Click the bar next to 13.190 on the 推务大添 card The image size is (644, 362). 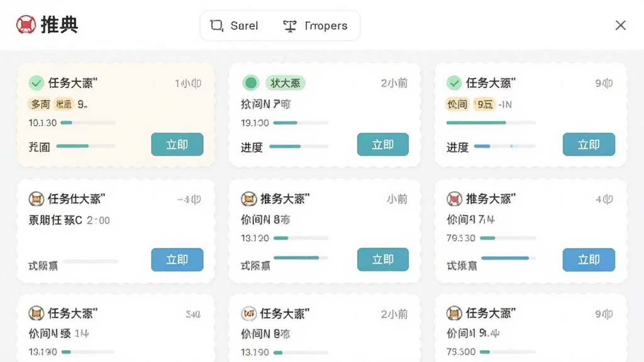coord(301,238)
